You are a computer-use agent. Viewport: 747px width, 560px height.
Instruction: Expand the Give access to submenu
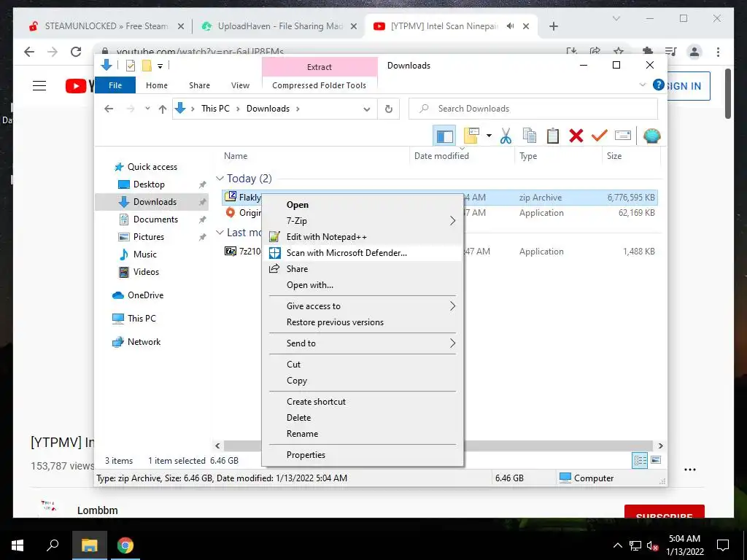[x=362, y=306]
